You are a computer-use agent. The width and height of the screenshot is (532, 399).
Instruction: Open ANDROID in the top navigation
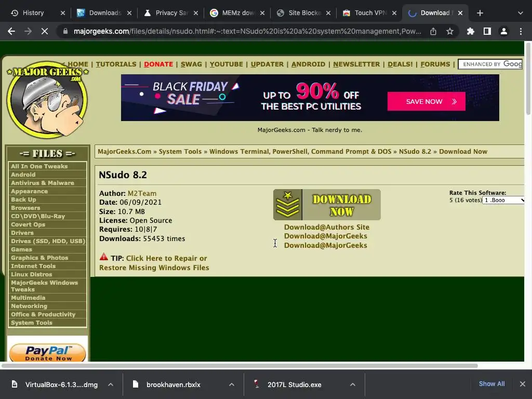click(x=308, y=64)
